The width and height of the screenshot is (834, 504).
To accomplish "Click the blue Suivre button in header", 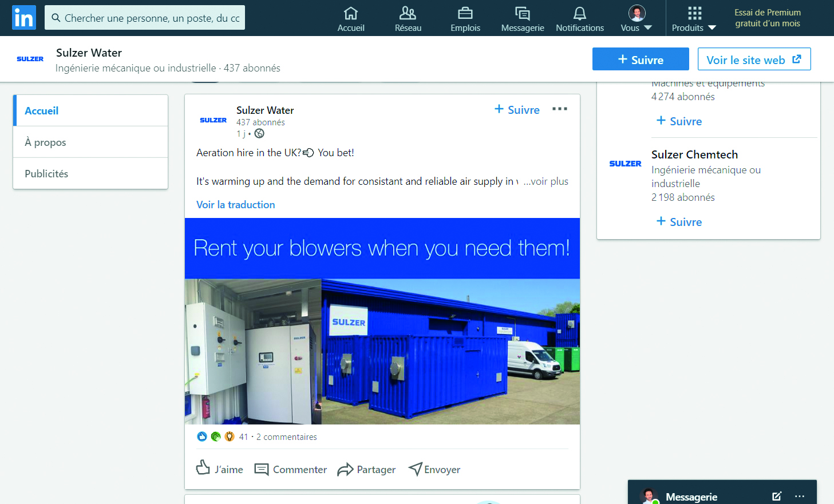I will [641, 59].
